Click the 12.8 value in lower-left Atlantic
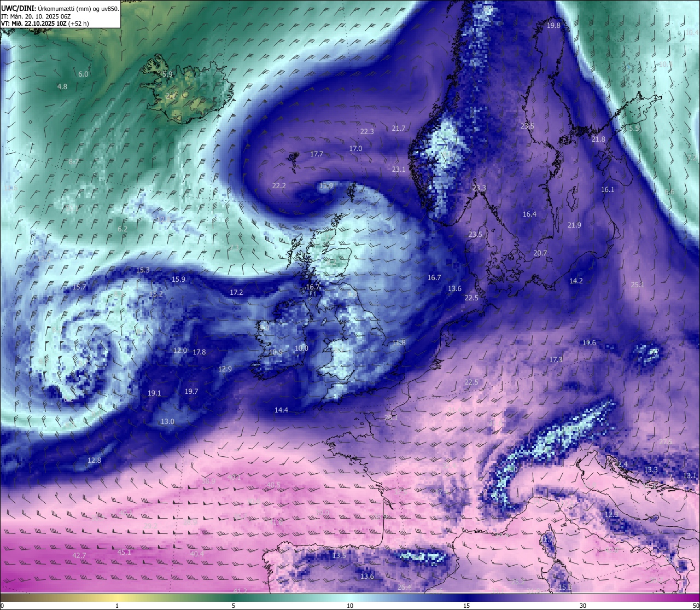Screen dimensions: 700x610 (94, 460)
